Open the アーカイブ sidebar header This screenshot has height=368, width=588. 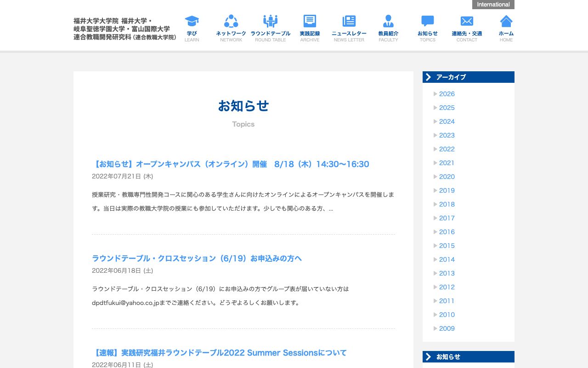[468, 77]
